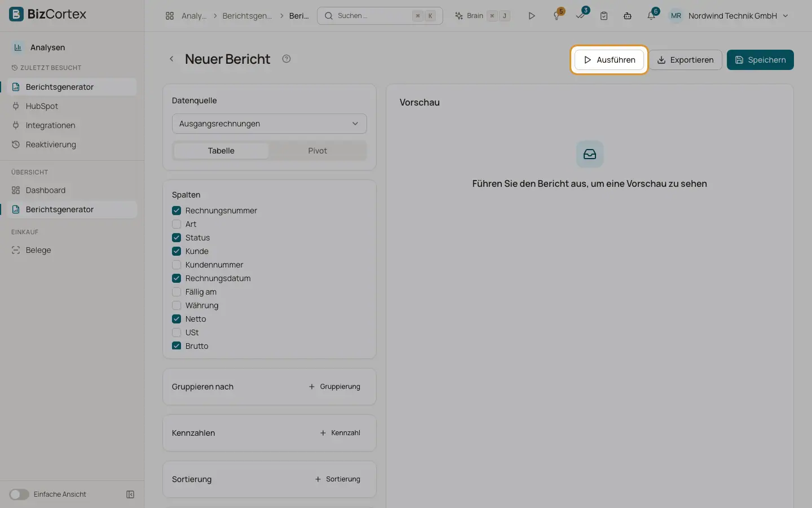812x508 pixels.
Task: Go back using the arrow beside Neuer Bericht
Action: tap(171, 59)
